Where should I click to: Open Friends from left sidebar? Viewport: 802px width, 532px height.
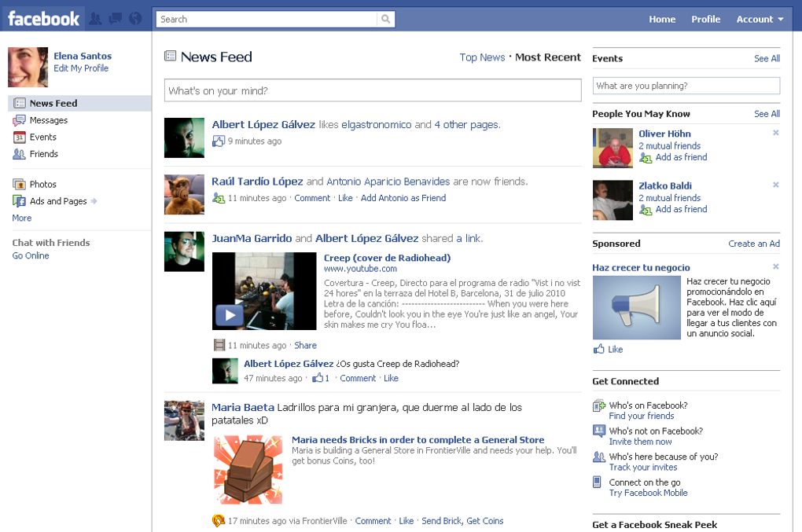[43, 154]
